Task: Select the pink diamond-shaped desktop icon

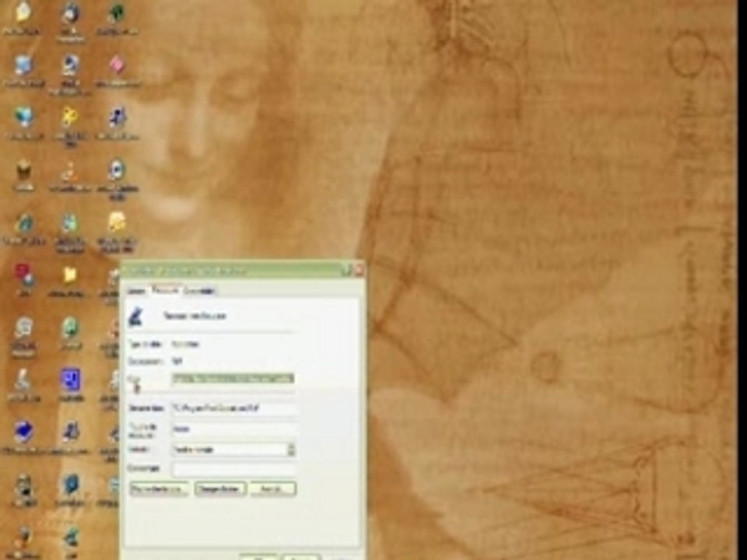Action: click(x=117, y=65)
